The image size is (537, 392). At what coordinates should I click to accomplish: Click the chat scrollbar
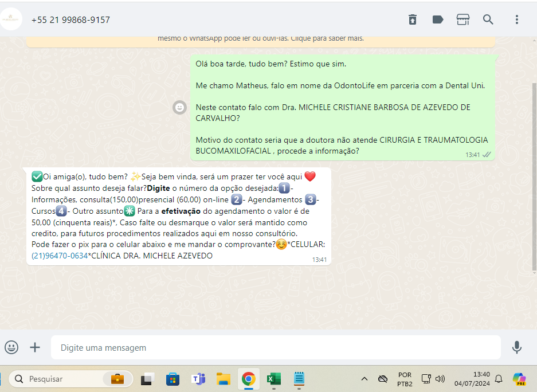[534, 177]
